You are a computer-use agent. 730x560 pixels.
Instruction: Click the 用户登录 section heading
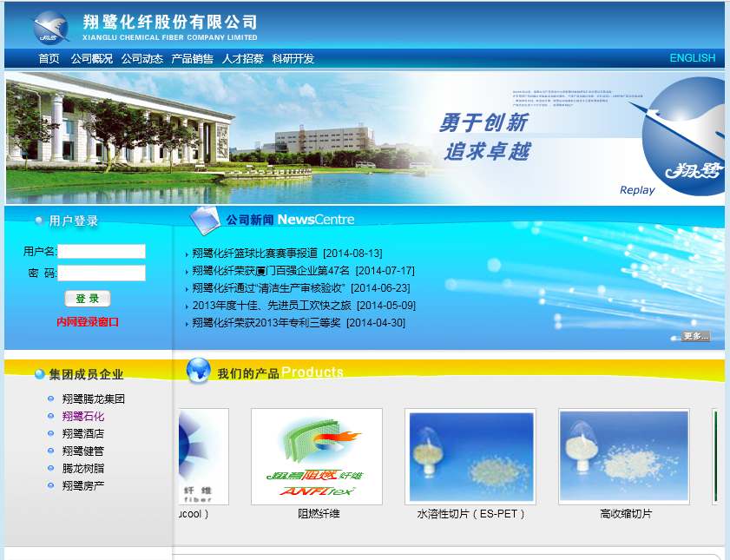click(x=74, y=221)
